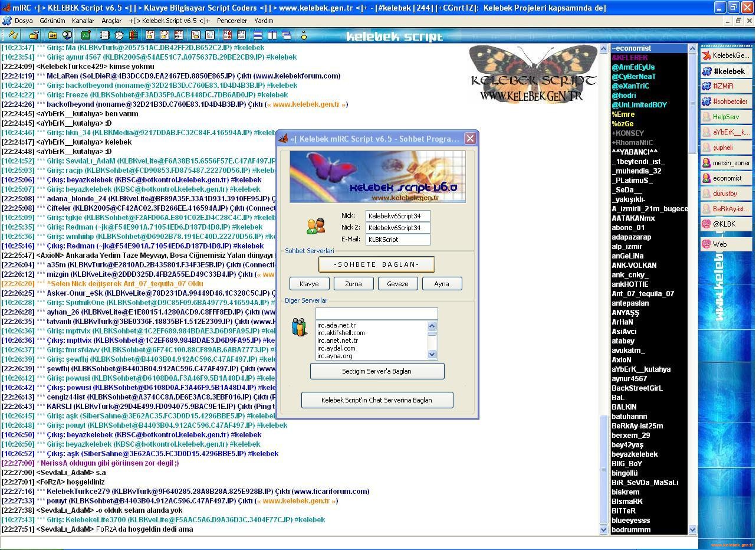Viewport: 756px width, 550px height.
Task: Open mIRC Options toolbar icon
Action: pyautogui.click(x=34, y=35)
